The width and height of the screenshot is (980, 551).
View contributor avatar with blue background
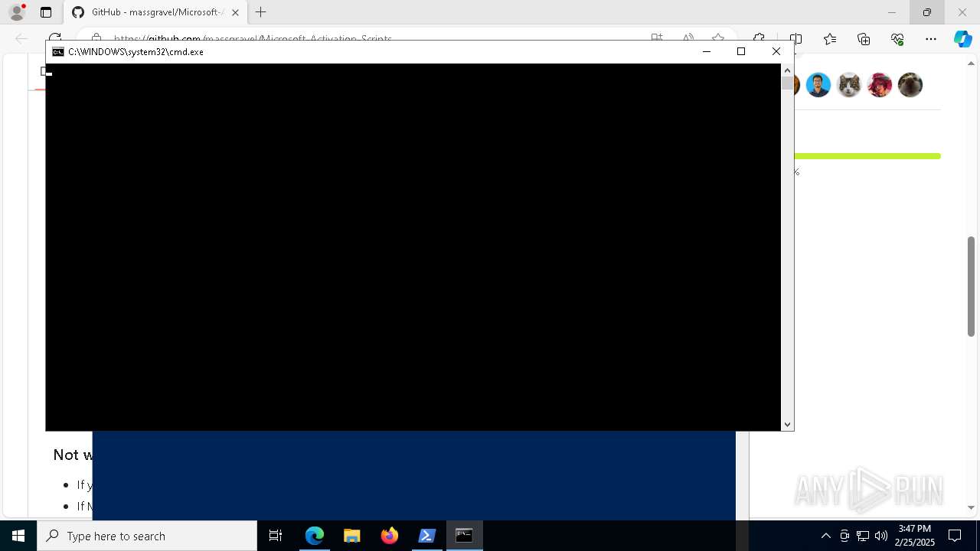[818, 85]
